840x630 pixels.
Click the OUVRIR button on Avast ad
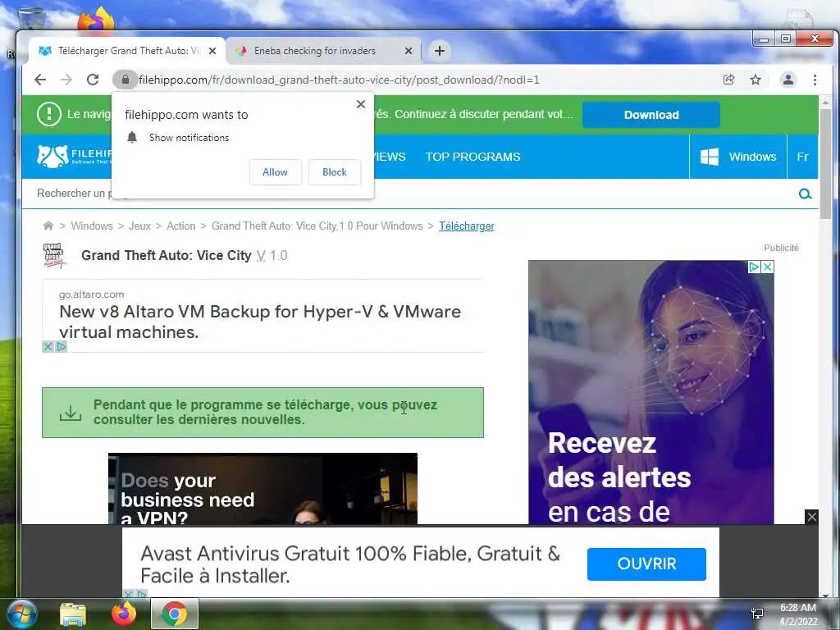tap(646, 564)
